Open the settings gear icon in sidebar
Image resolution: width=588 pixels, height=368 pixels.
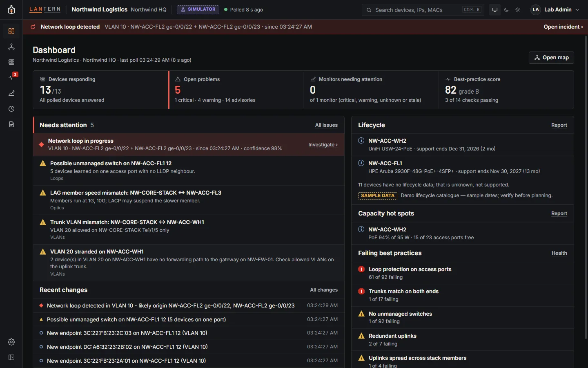(11, 342)
